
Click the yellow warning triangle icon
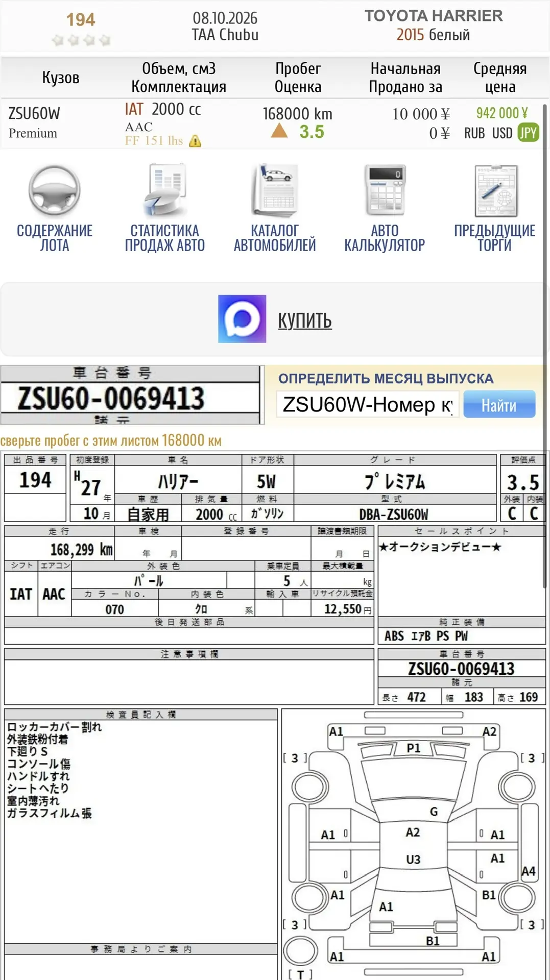[195, 141]
